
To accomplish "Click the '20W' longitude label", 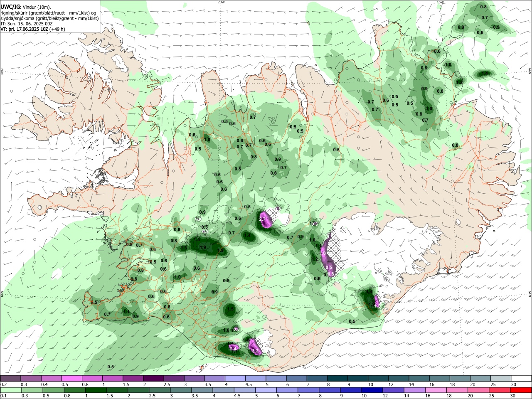I will point(221,2).
